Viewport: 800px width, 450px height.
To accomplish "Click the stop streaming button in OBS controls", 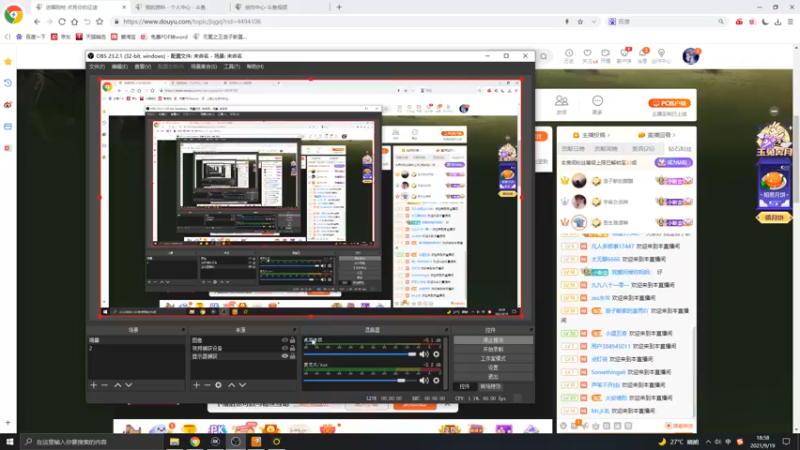I will click(493, 340).
